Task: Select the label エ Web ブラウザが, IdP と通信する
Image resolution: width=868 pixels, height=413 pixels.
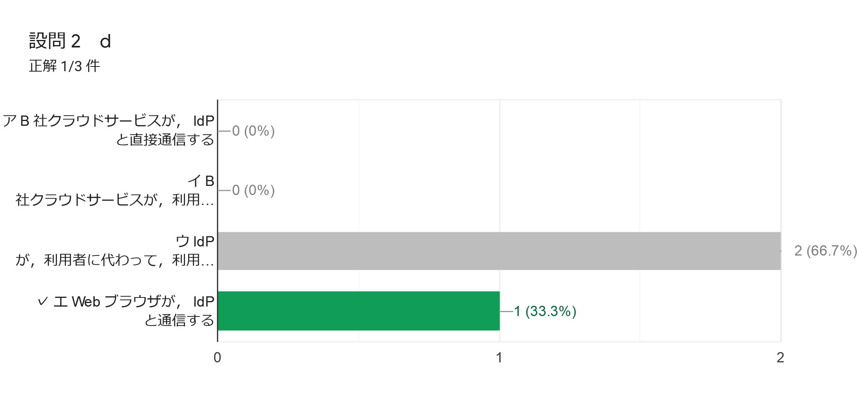Action: (x=134, y=311)
